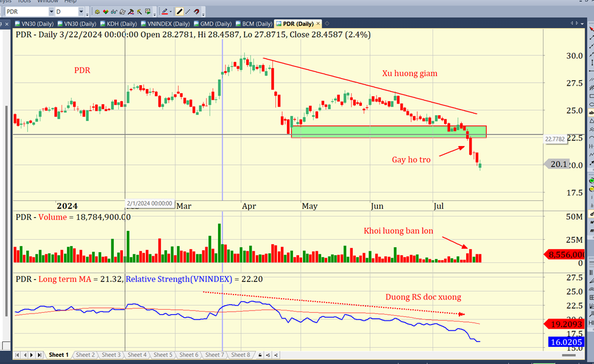This screenshot has width=594, height=364.
Task: Click the blue 16.0205 RS value marker
Action: pos(565,342)
